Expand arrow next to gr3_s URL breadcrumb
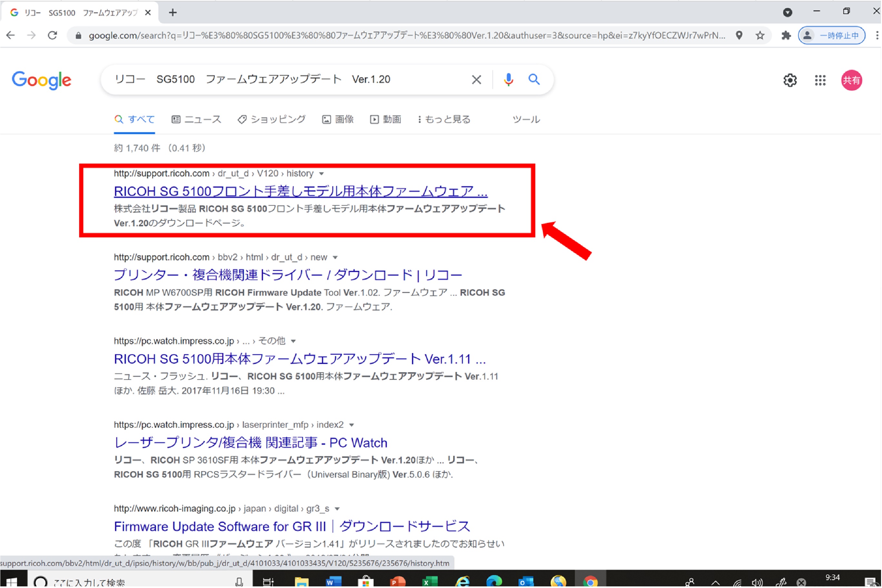 pyautogui.click(x=337, y=509)
